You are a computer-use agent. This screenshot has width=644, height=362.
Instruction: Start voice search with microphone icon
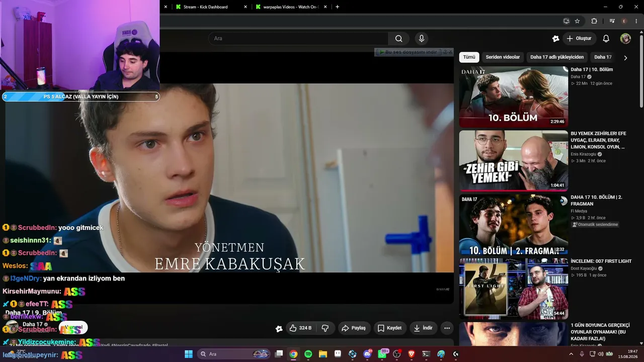point(422,39)
